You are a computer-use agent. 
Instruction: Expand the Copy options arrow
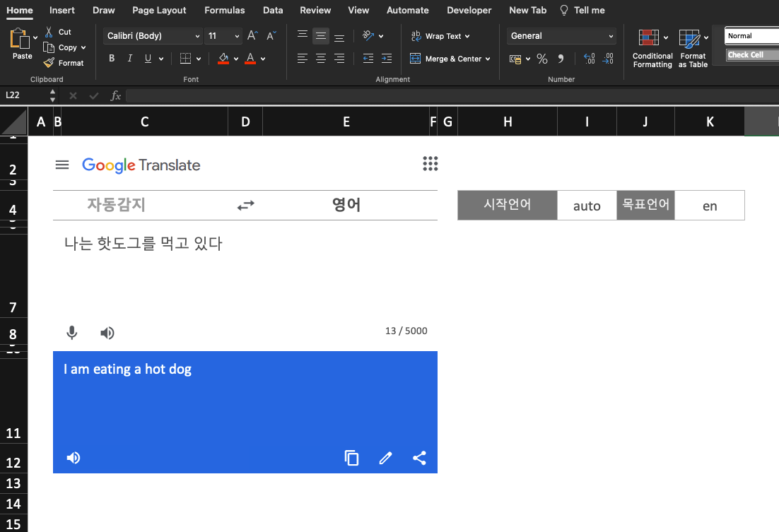(x=83, y=47)
